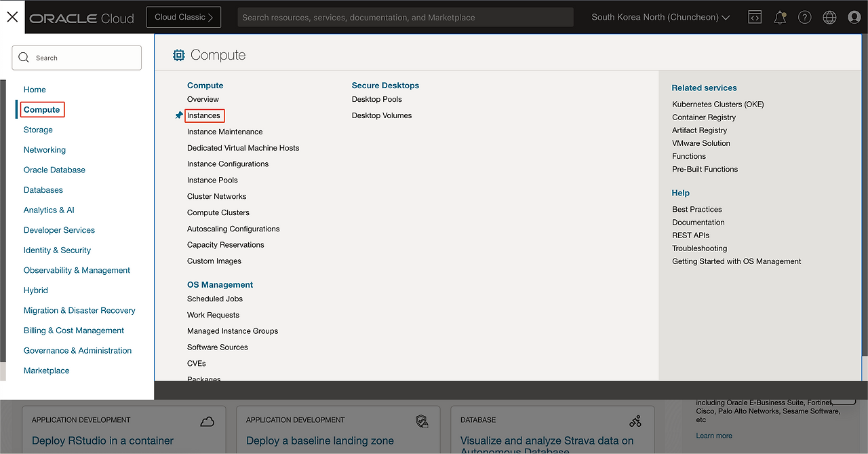This screenshot has width=868, height=454.
Task: Unpin Instances using the pin icon
Action: (x=179, y=115)
